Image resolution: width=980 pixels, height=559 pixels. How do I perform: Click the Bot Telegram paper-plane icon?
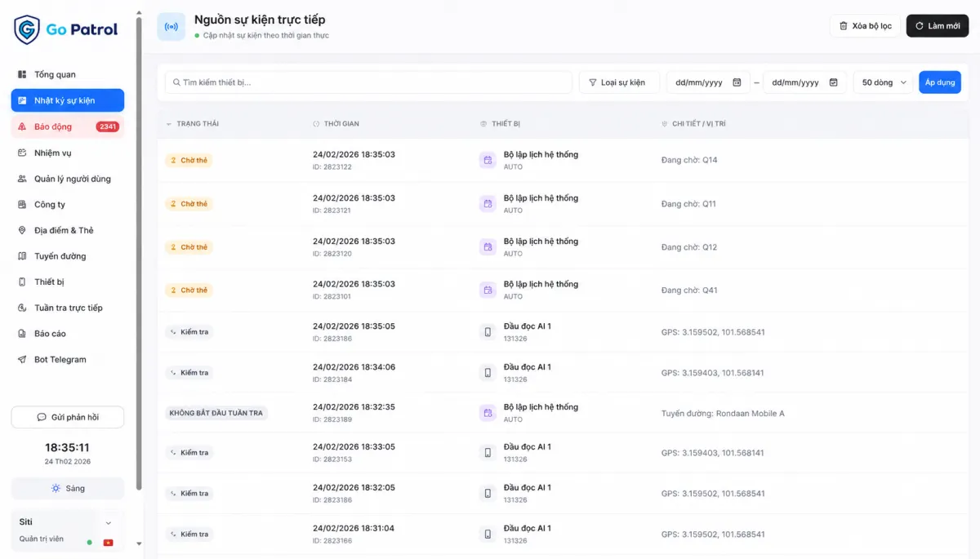[x=22, y=359]
